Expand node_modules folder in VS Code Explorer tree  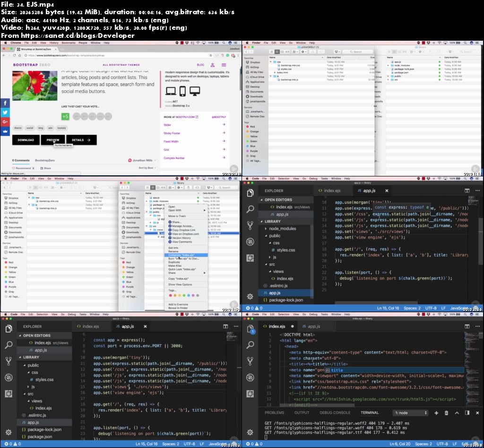[266, 228]
